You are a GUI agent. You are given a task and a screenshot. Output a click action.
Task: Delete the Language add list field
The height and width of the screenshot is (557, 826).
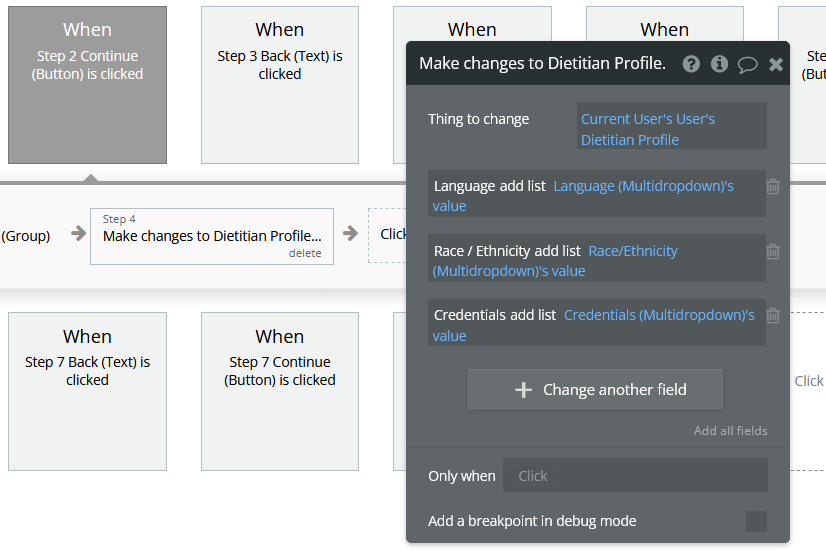click(x=773, y=186)
